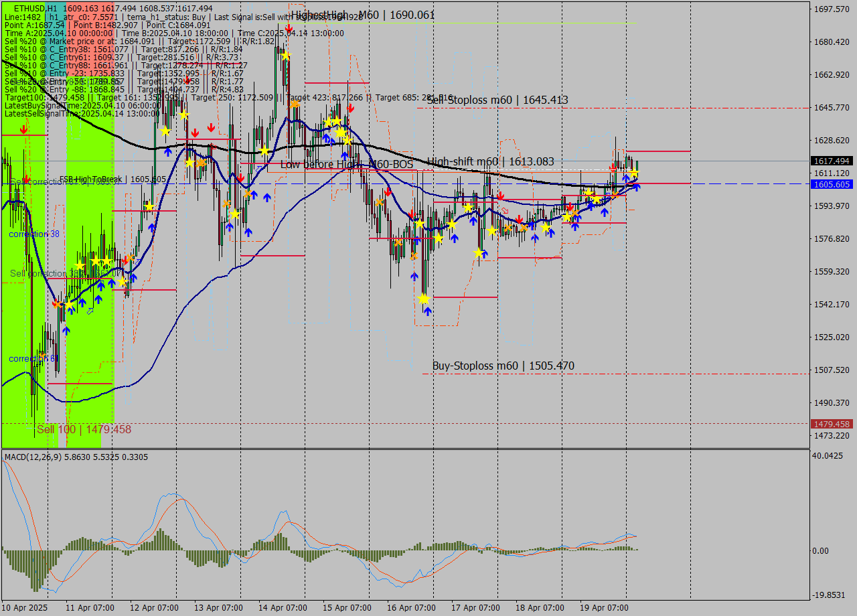Select the 11 Apr 07:00 time label

[x=90, y=608]
